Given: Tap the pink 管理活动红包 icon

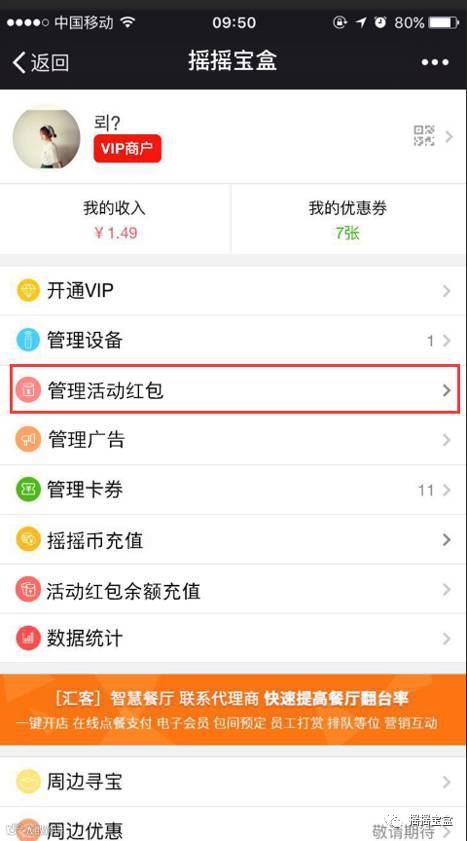Looking at the screenshot, I should coord(28,390).
